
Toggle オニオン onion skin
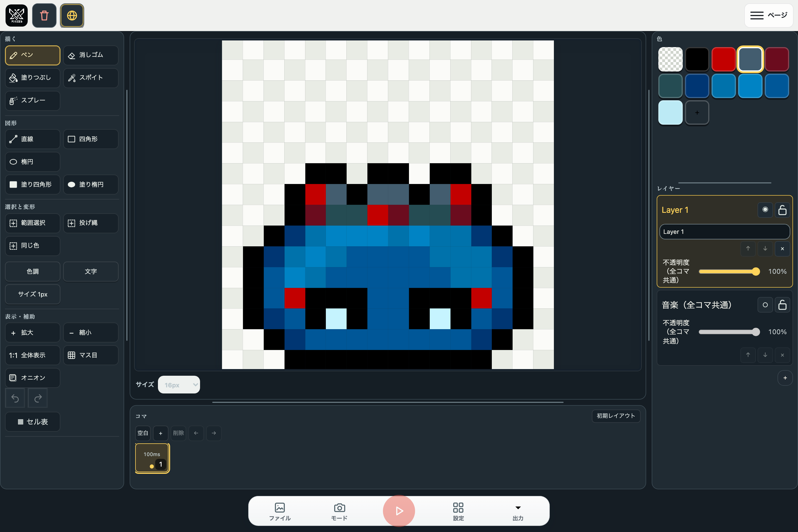point(33,378)
